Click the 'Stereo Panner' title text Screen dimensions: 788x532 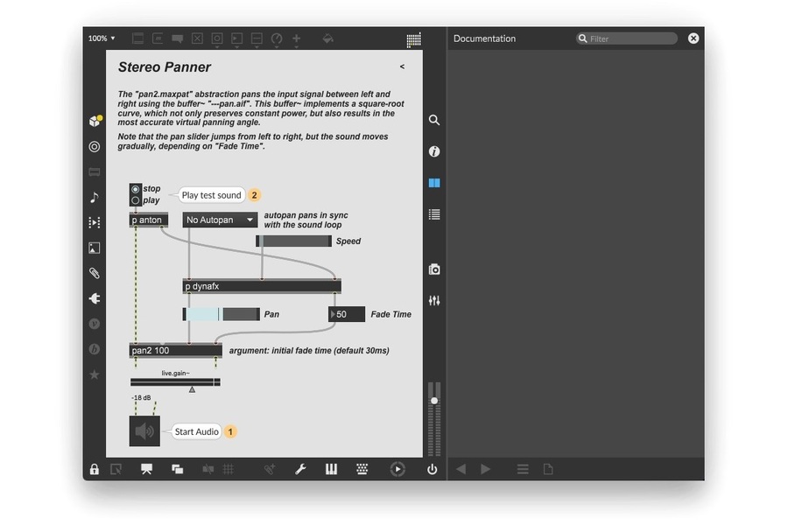point(165,67)
